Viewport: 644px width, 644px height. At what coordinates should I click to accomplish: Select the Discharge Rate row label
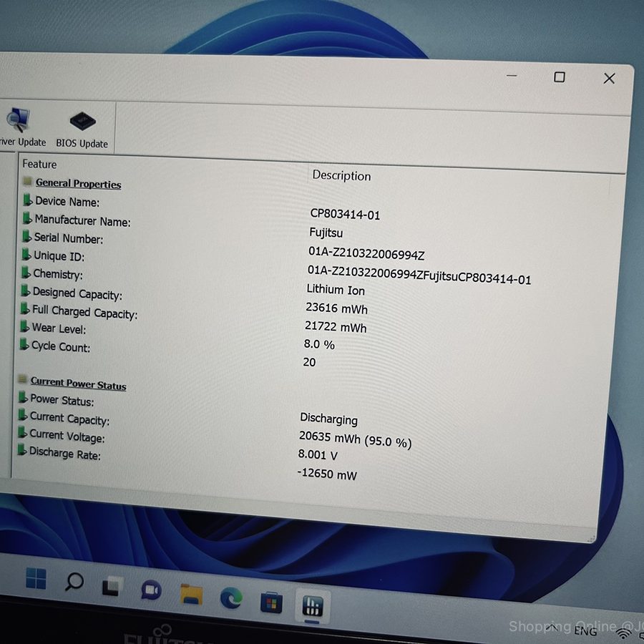click(65, 454)
